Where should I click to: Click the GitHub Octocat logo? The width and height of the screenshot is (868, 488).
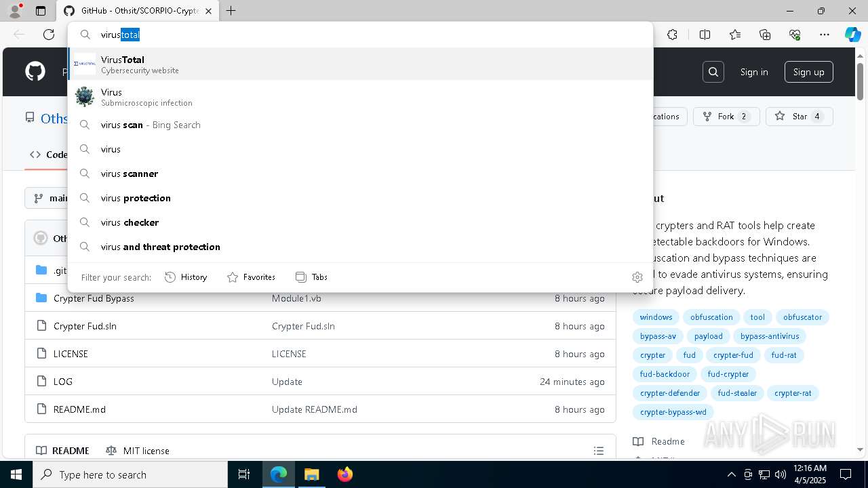[35, 71]
